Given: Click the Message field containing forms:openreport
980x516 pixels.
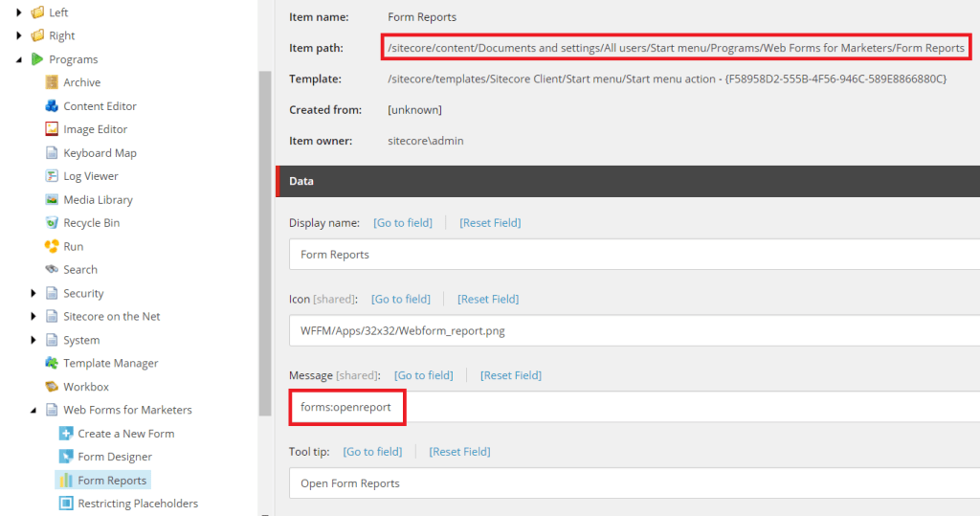Looking at the screenshot, I should click(632, 407).
